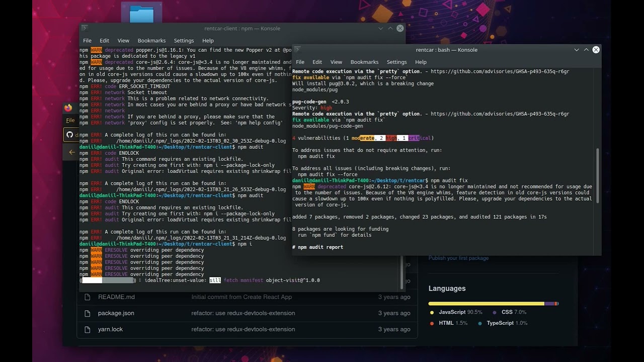This screenshot has height=362, width=644.
Task: Open the desktop folder icon
Action: (141, 14)
